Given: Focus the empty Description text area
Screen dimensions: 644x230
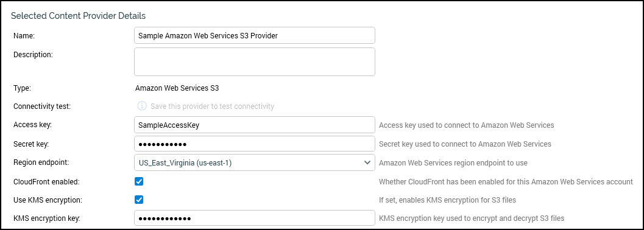Looking at the screenshot, I should [255, 62].
